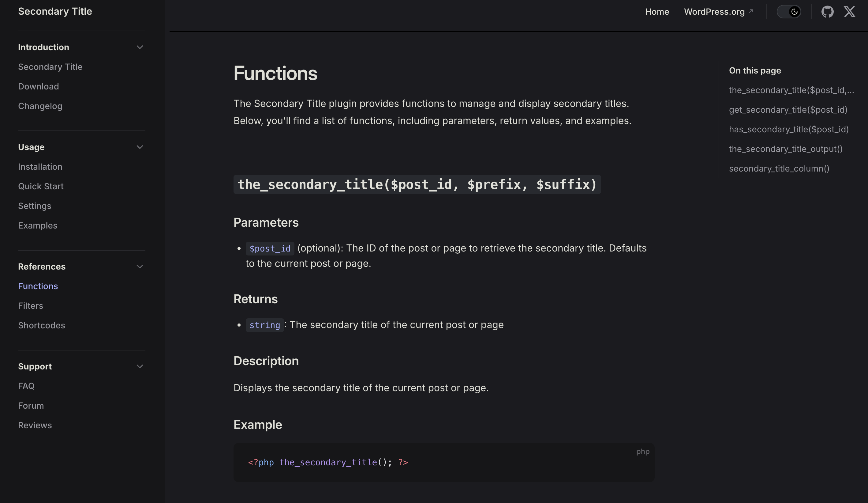The height and width of the screenshot is (503, 868).
Task: Toggle the dark mode switch
Action: [x=789, y=12]
